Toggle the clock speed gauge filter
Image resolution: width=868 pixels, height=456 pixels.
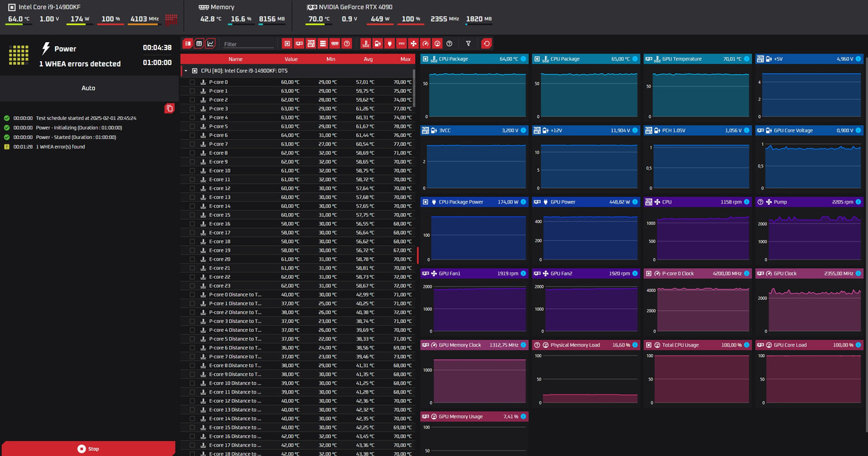tap(425, 43)
